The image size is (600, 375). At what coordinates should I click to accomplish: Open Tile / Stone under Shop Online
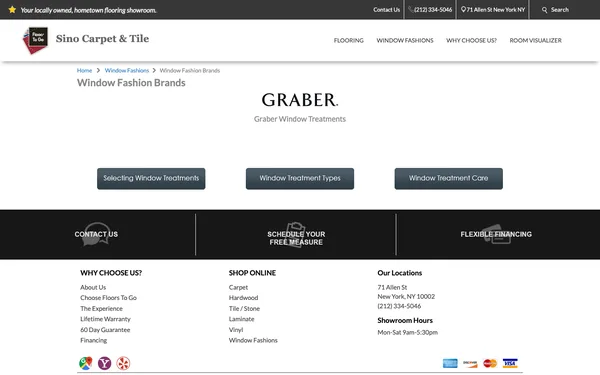(244, 308)
